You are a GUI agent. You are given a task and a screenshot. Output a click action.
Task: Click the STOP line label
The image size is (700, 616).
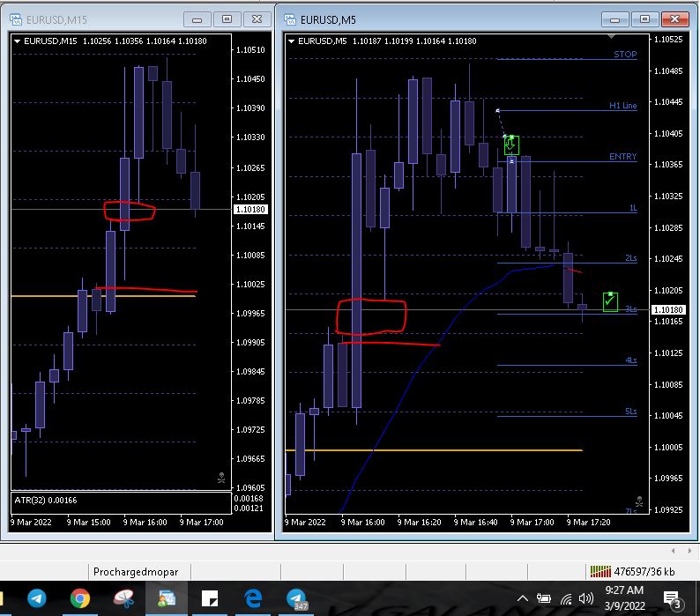pyautogui.click(x=625, y=54)
